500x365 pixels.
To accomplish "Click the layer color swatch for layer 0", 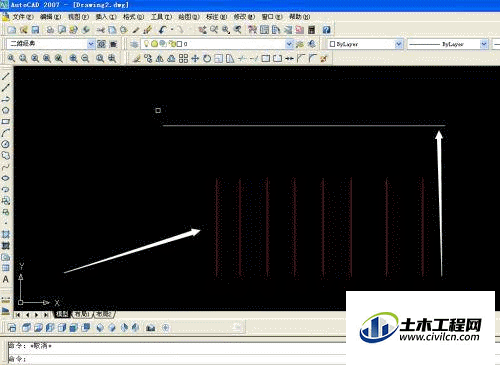I will (x=179, y=44).
